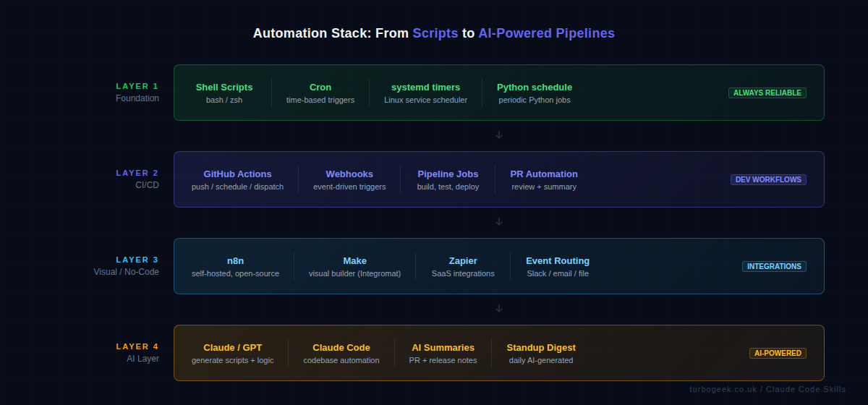
Task: Select the 'LAYER 1' label
Action: pyautogui.click(x=137, y=86)
